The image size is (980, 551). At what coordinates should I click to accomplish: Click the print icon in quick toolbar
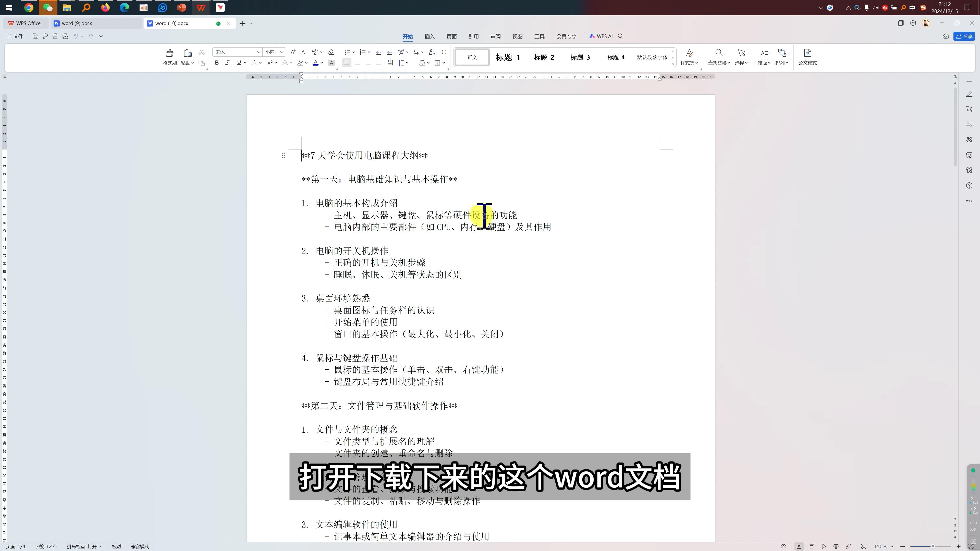coord(55,36)
